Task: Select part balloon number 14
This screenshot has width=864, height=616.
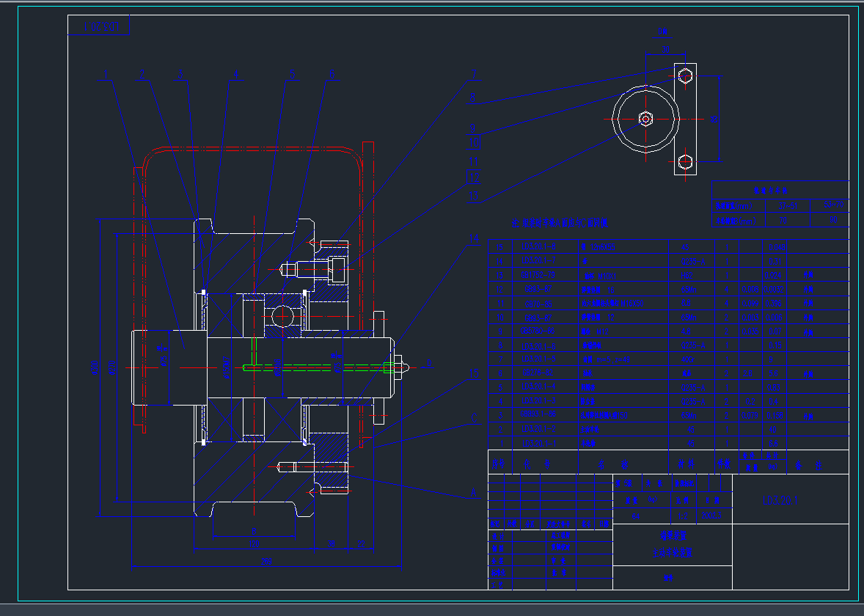Action: pyautogui.click(x=474, y=240)
